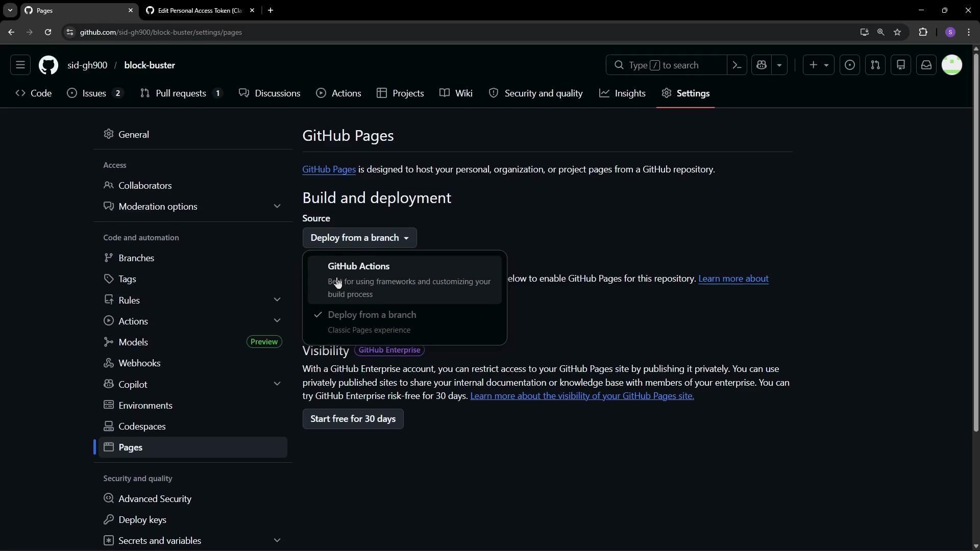Expand the sidebar Actions chevron

(277, 321)
